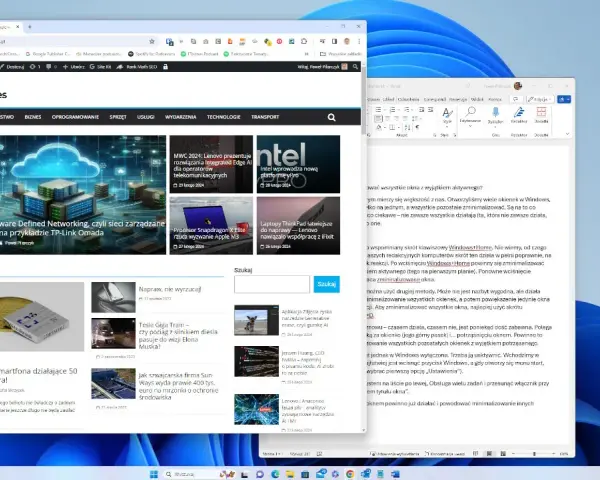Open the Google Publisher bookmark

48,54
